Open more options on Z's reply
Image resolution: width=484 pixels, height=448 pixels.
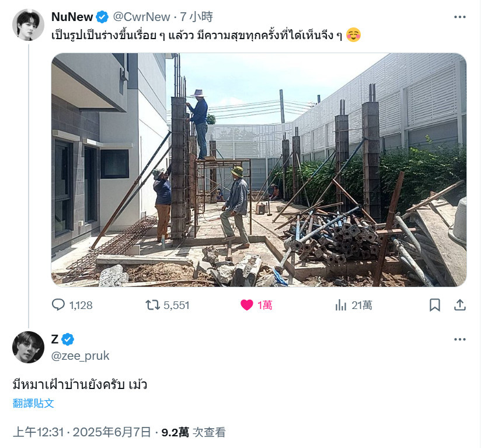pyautogui.click(x=460, y=339)
